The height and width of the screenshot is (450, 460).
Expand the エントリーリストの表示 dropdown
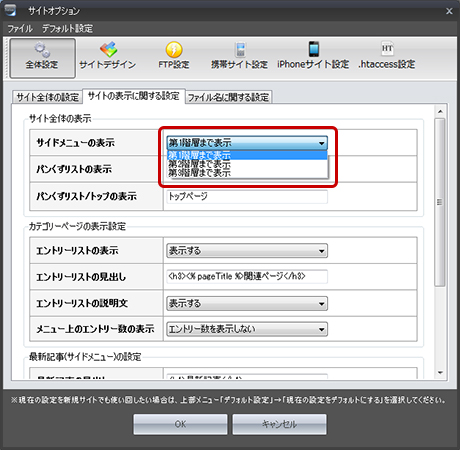click(x=247, y=251)
